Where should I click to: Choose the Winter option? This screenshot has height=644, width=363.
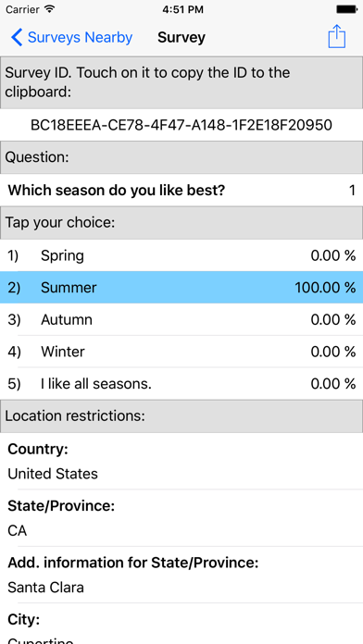coord(181,352)
